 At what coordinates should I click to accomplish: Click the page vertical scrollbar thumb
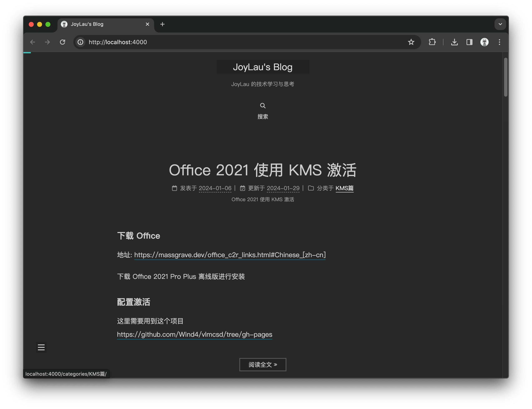click(x=506, y=77)
